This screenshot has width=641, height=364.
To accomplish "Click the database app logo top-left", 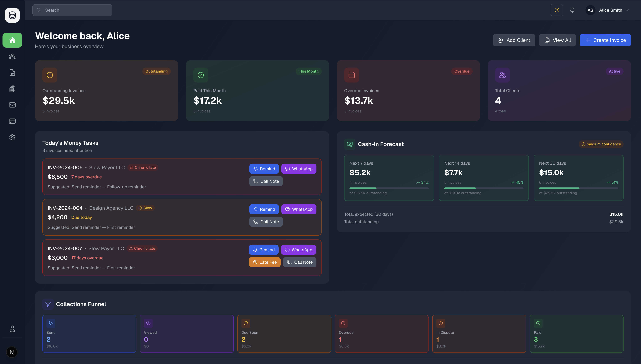I will point(12,15).
